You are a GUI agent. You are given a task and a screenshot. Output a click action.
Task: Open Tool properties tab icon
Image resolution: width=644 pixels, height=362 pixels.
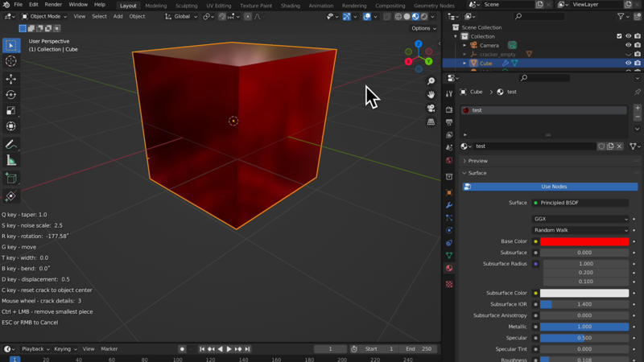tap(449, 94)
